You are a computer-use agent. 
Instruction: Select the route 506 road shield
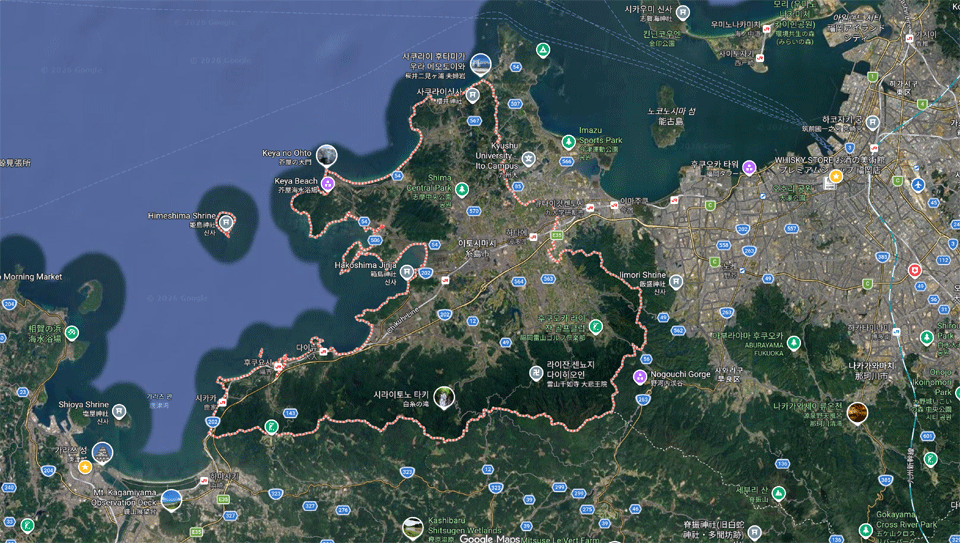tap(375, 241)
